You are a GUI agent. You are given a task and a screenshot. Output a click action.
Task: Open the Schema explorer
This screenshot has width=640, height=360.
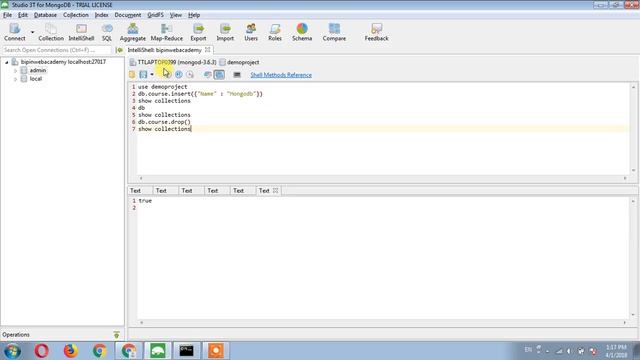click(302, 32)
